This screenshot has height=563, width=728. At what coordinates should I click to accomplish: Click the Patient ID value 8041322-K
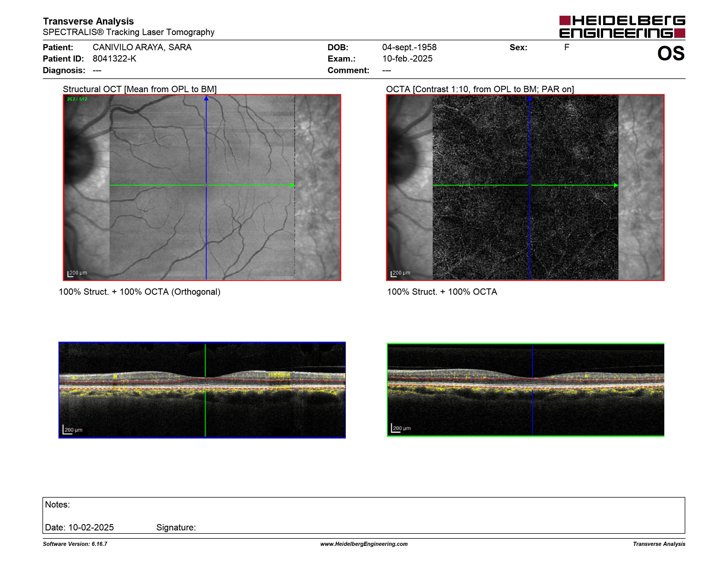click(x=114, y=59)
